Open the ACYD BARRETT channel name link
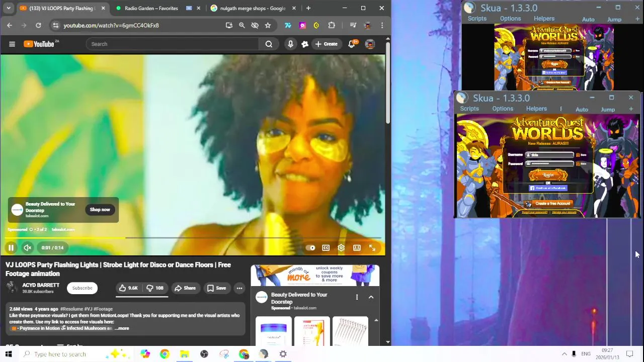 pyautogui.click(x=41, y=285)
